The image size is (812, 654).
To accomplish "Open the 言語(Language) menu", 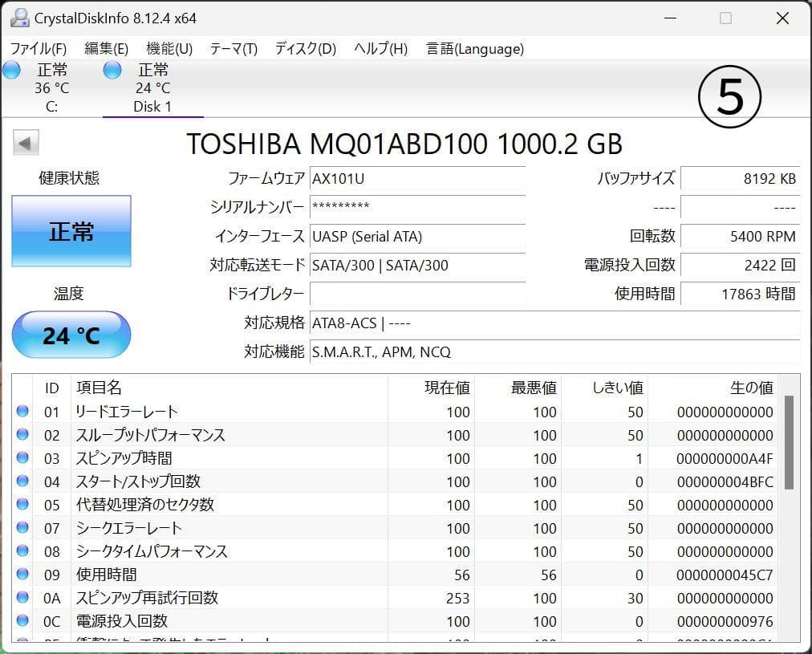I will (x=475, y=49).
